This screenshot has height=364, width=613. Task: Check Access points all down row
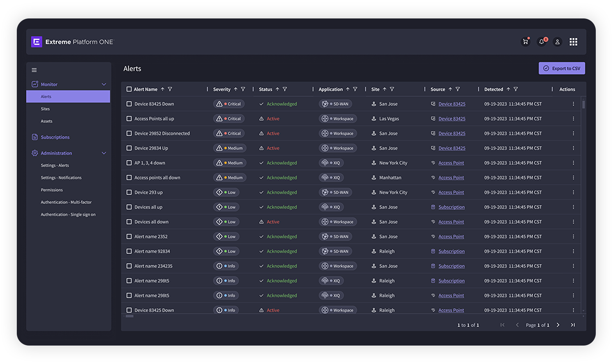click(129, 178)
